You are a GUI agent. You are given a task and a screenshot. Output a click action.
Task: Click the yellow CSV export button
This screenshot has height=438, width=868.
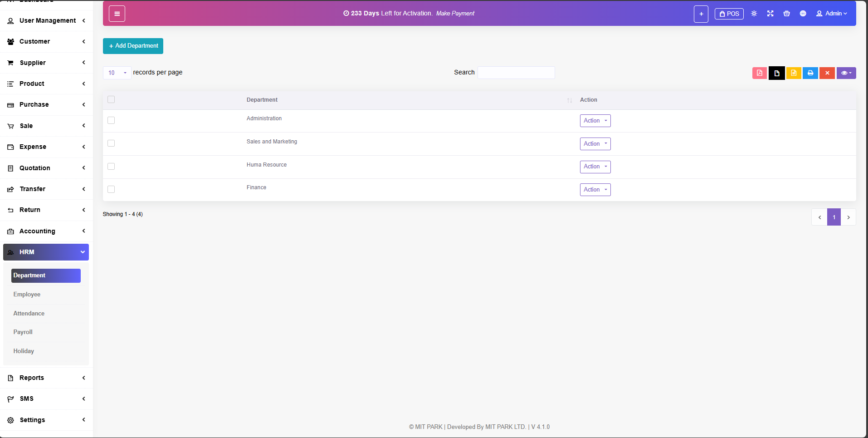pyautogui.click(x=793, y=73)
